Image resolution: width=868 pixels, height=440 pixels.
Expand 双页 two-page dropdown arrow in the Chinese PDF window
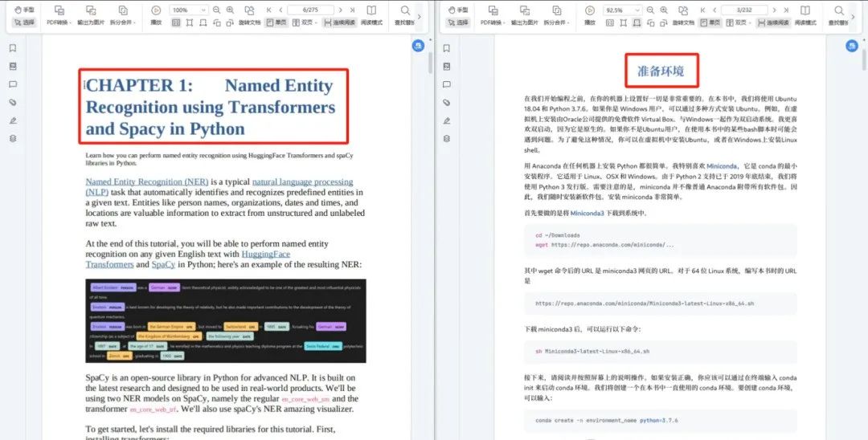click(750, 22)
